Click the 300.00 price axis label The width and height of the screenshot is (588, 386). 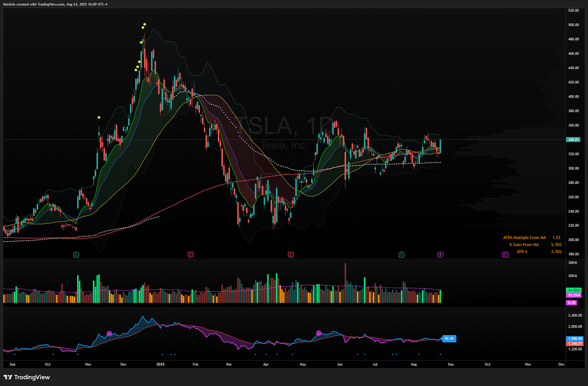click(573, 168)
